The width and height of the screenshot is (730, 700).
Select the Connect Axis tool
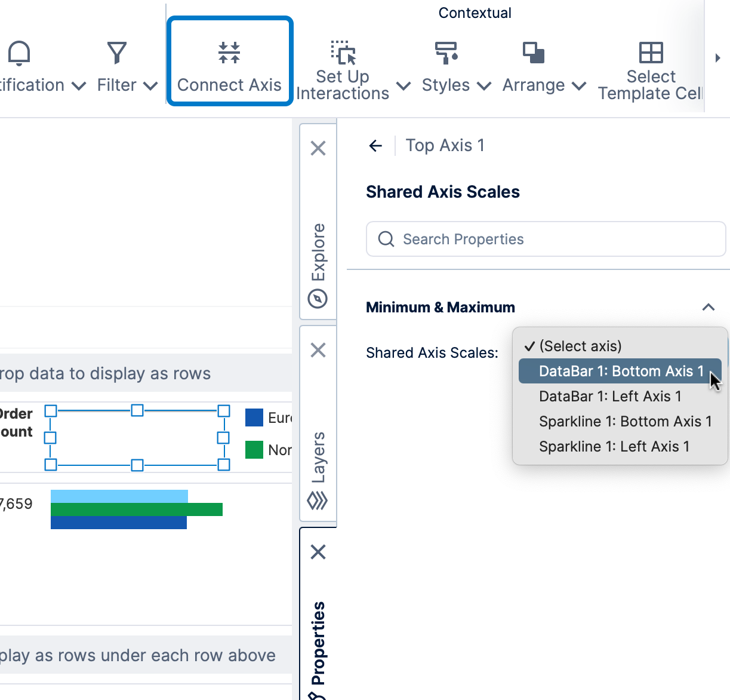pyautogui.click(x=229, y=61)
